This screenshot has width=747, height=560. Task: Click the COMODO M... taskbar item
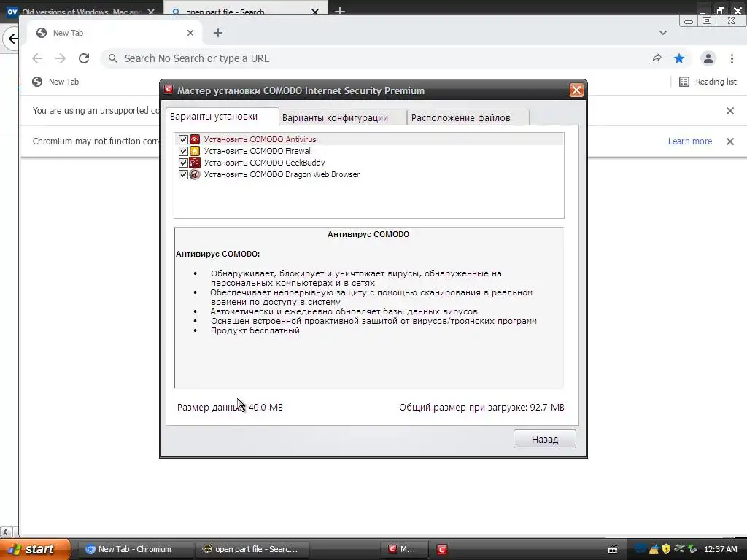coord(403,549)
